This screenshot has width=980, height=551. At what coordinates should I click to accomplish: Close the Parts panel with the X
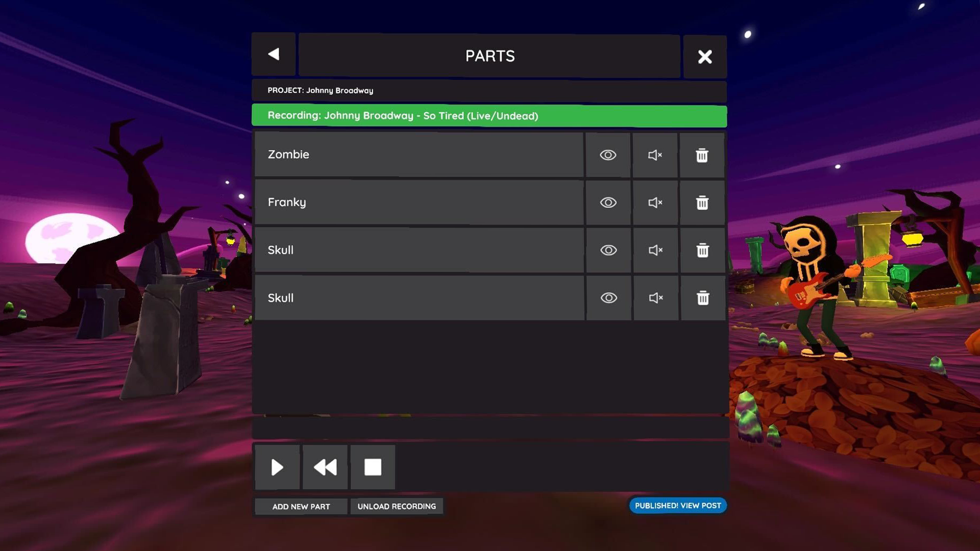coord(705,57)
